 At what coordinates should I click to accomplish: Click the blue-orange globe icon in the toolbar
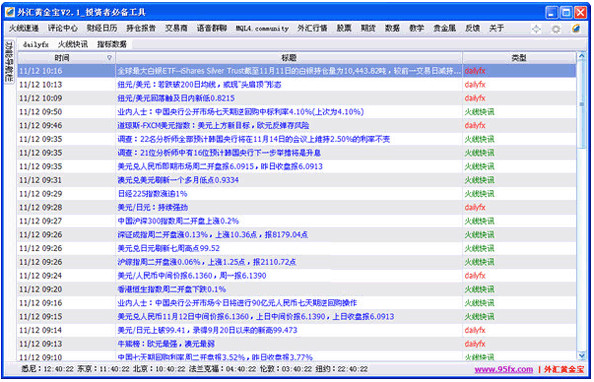(x=576, y=28)
